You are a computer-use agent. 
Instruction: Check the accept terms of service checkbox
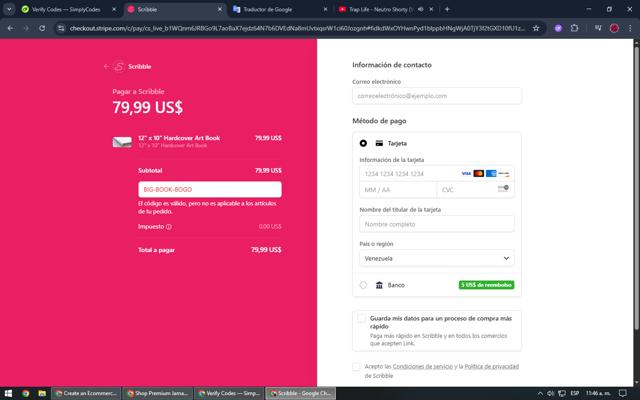[x=356, y=367]
